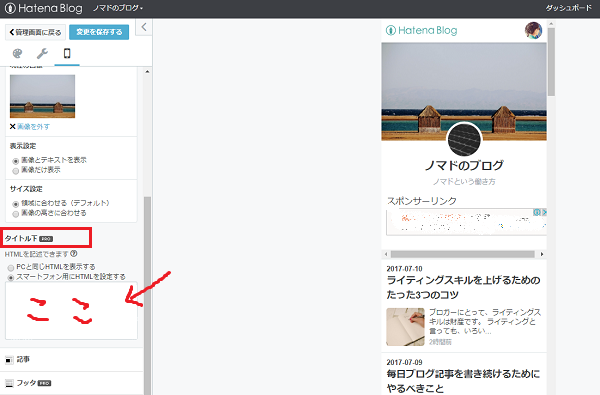Expand the 記事 section
This screenshot has width=600, height=395.
tap(72, 359)
